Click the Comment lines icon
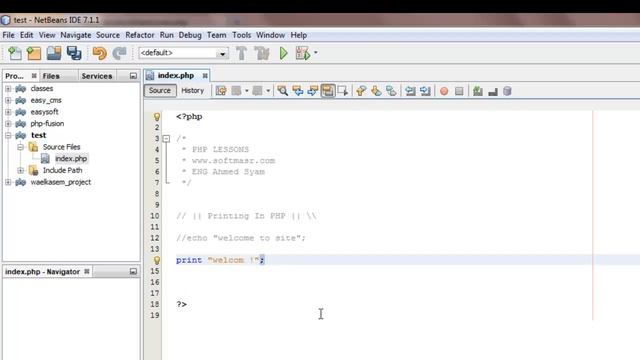The image size is (640, 360). point(478,91)
